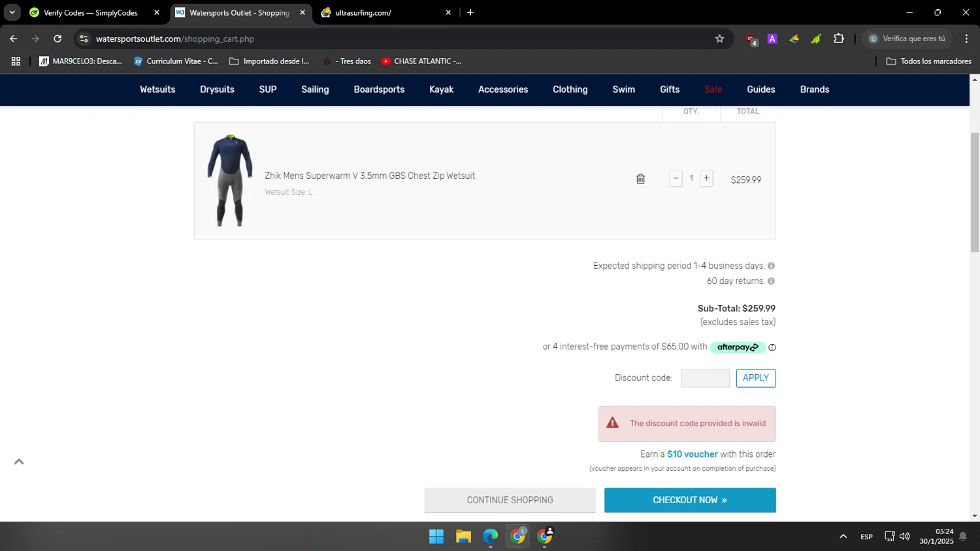Open the $10 voucher link

[693, 454]
